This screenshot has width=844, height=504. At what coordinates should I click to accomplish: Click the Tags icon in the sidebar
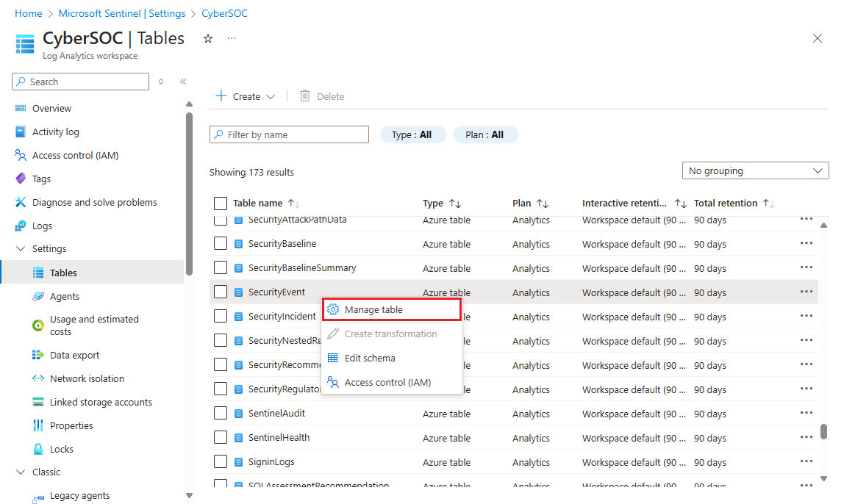pos(21,179)
